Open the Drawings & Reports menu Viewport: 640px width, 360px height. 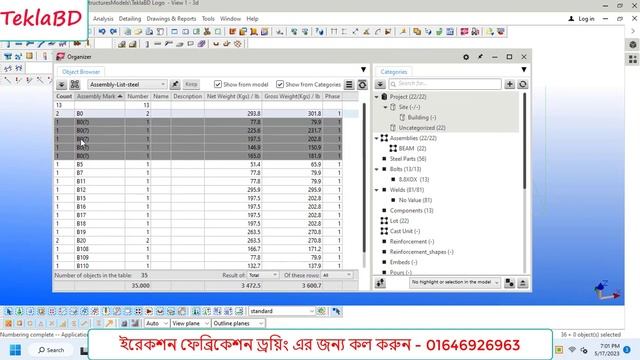[x=171, y=19]
